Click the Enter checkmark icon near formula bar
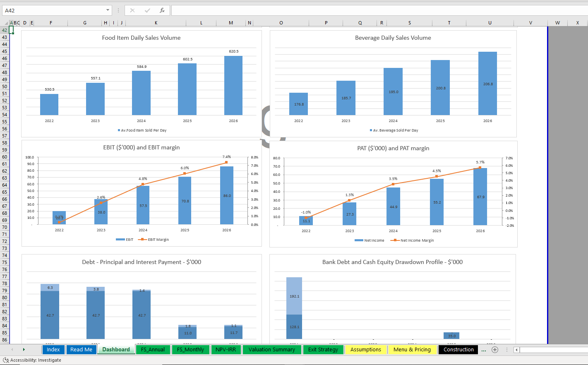 pos(147,10)
